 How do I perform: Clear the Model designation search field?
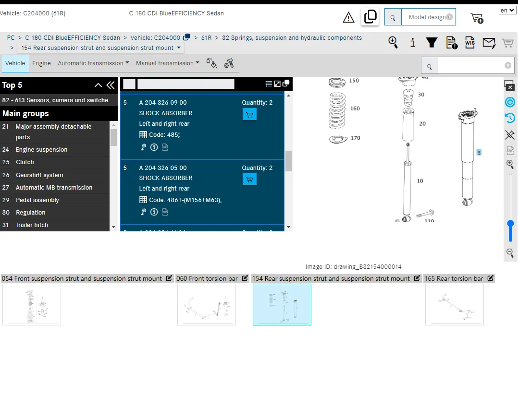450,17
